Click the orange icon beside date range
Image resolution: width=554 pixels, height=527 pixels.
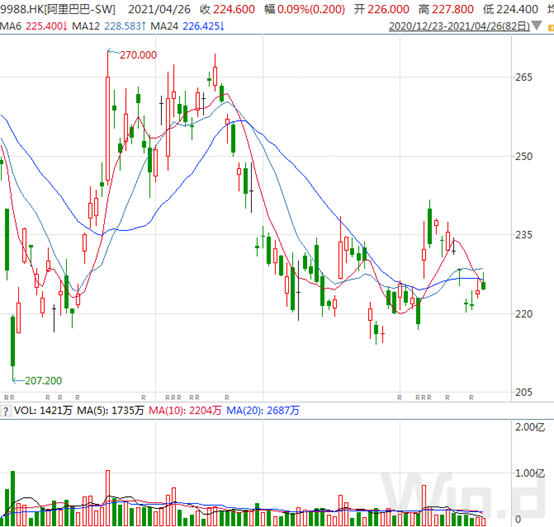pyautogui.click(x=551, y=27)
